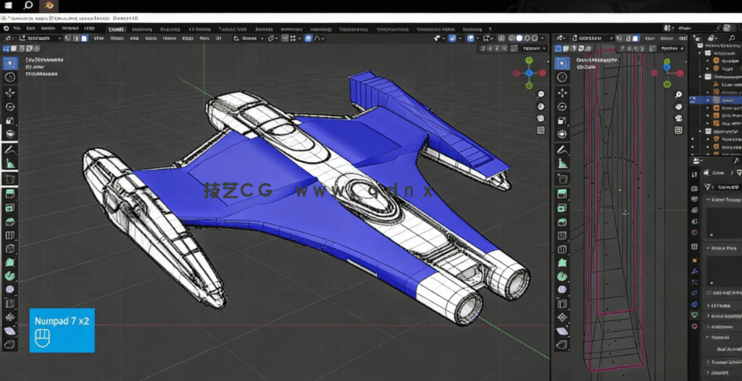
Task: Click the pan hand icon in left viewport
Action: click(540, 106)
